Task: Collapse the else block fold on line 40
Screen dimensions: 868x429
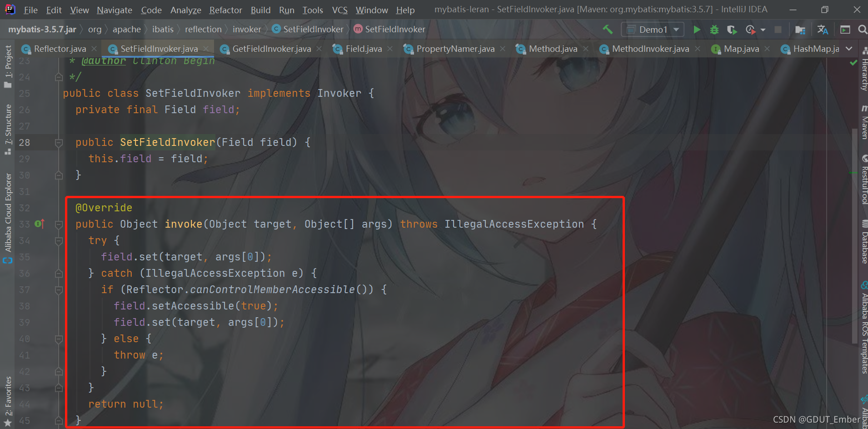Action: [x=59, y=339]
